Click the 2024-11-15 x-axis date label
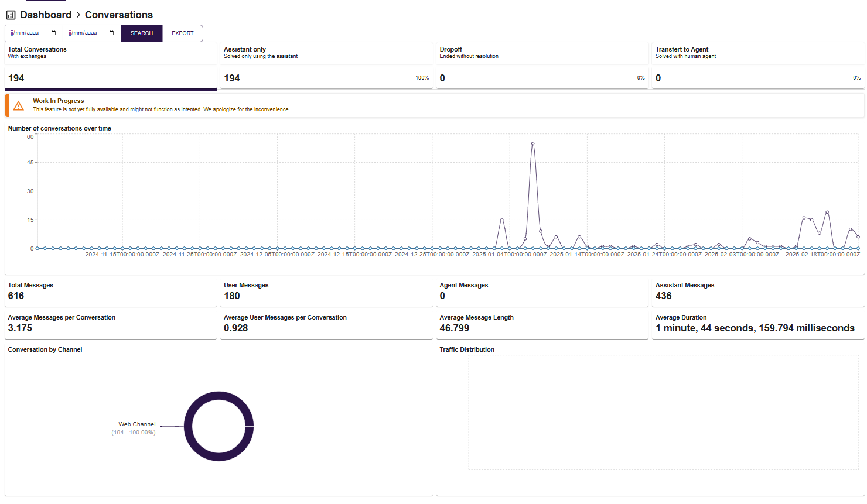The height and width of the screenshot is (504, 867). (122, 255)
